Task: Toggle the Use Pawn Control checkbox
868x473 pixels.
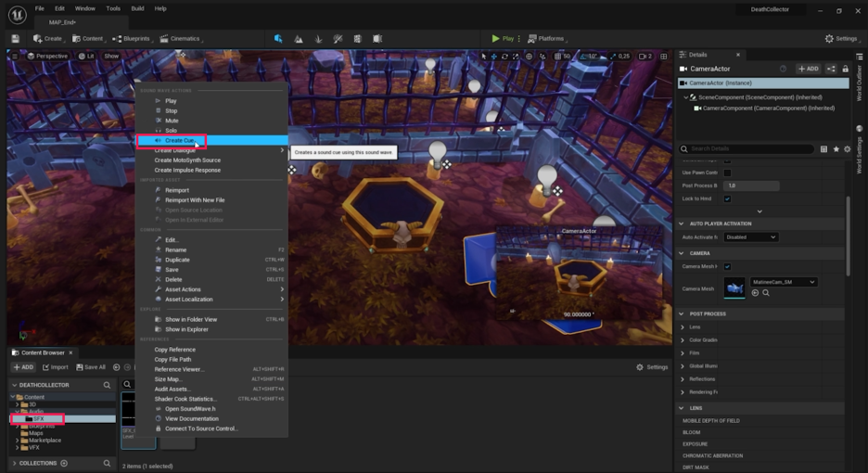Action: coord(727,173)
